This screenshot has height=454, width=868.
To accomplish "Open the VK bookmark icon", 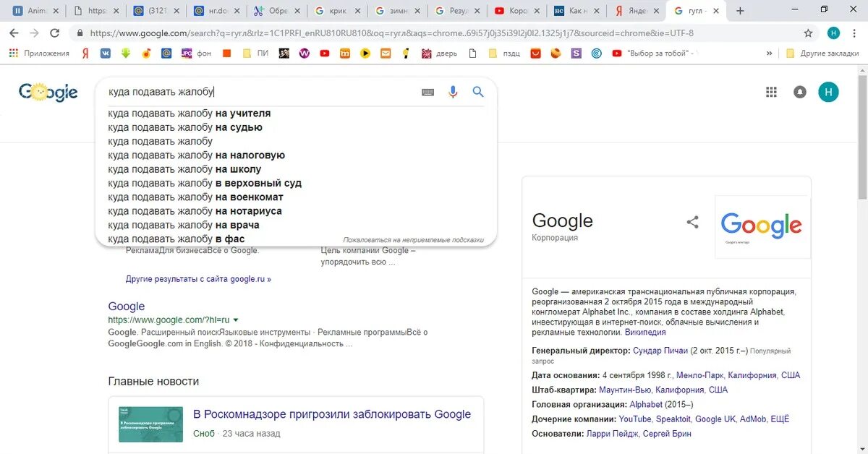I will 106,53.
